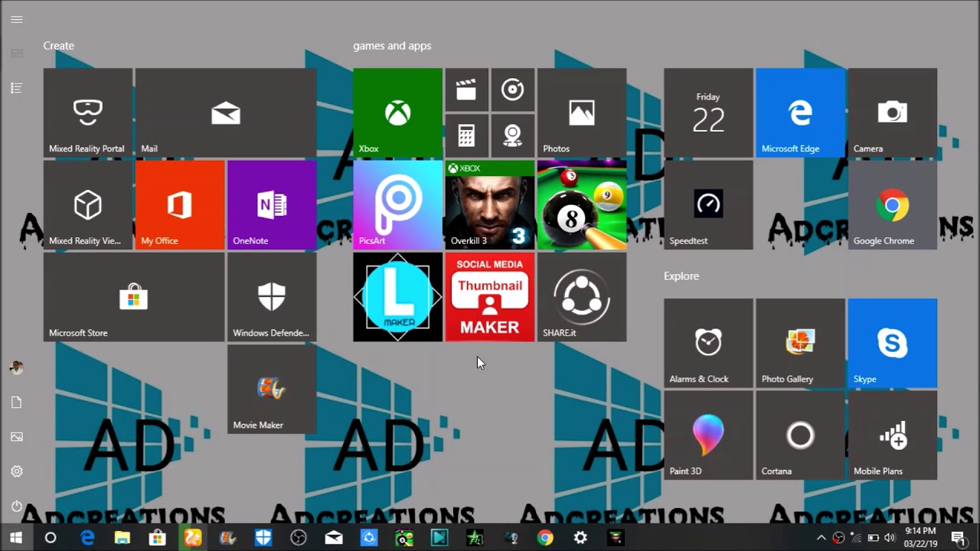This screenshot has height=551, width=980.
Task: Launch the SHAREit tile
Action: point(582,297)
